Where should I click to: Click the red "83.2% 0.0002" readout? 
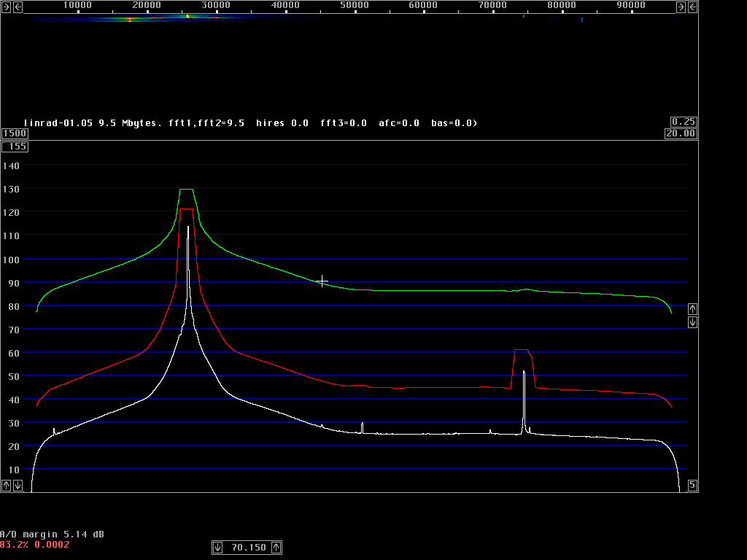pyautogui.click(x=35, y=544)
